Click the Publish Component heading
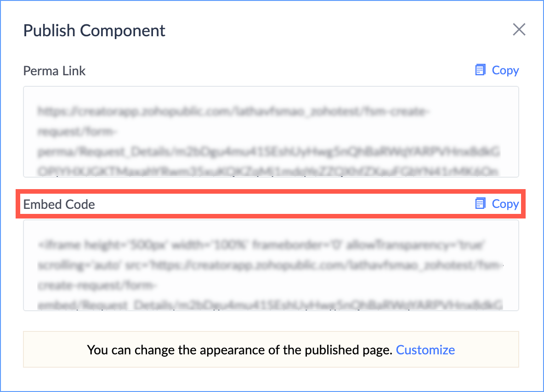 [x=94, y=30]
